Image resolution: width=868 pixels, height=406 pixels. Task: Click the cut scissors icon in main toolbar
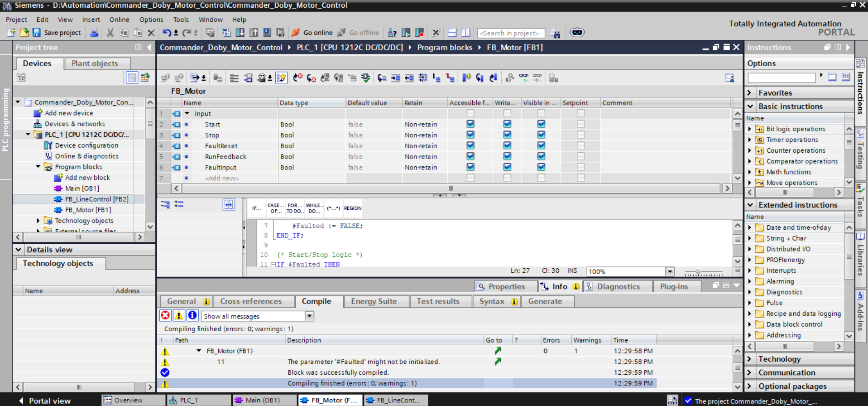[110, 33]
